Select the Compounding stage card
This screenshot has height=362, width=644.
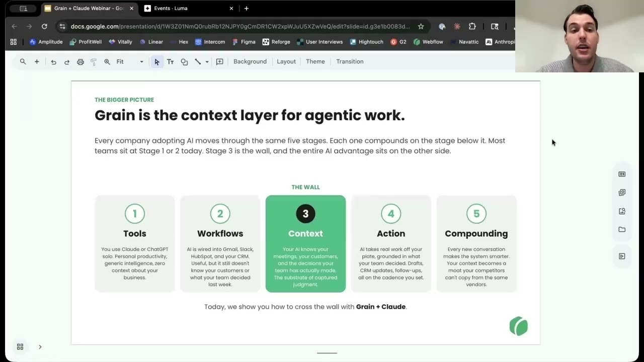tap(476, 243)
